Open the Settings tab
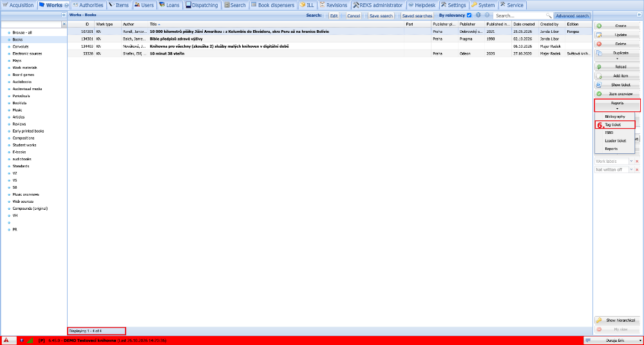644x345 pixels. 453,5
